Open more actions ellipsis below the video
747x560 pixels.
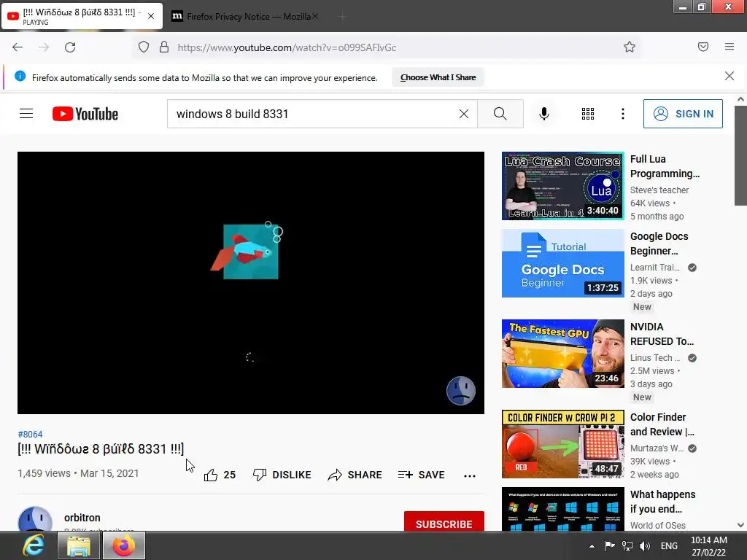[470, 475]
